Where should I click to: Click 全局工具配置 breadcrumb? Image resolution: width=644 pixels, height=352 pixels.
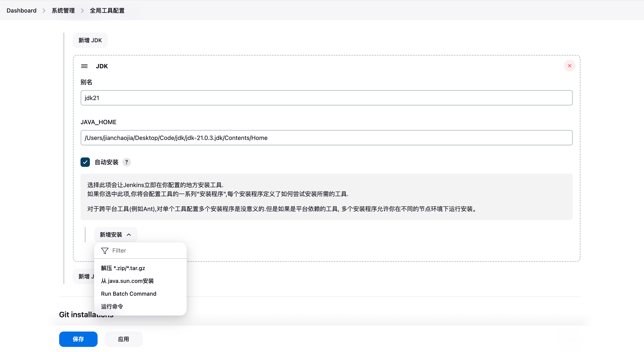click(107, 10)
